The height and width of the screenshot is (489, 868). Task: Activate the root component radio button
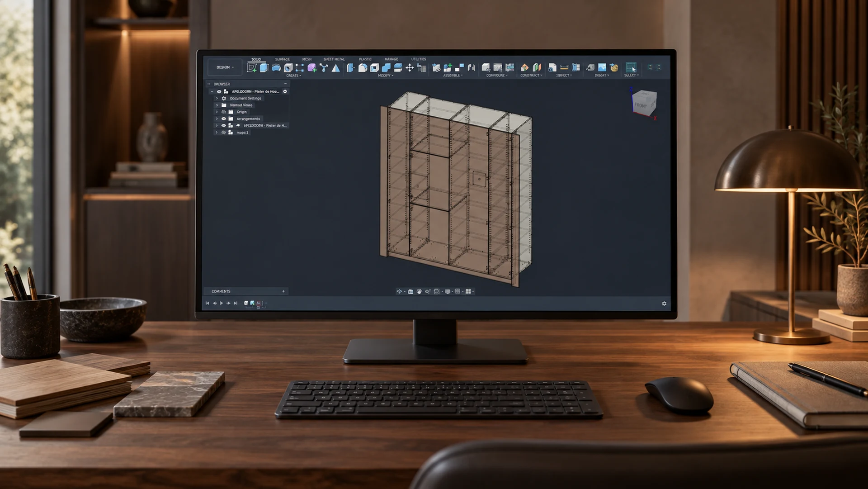[285, 91]
